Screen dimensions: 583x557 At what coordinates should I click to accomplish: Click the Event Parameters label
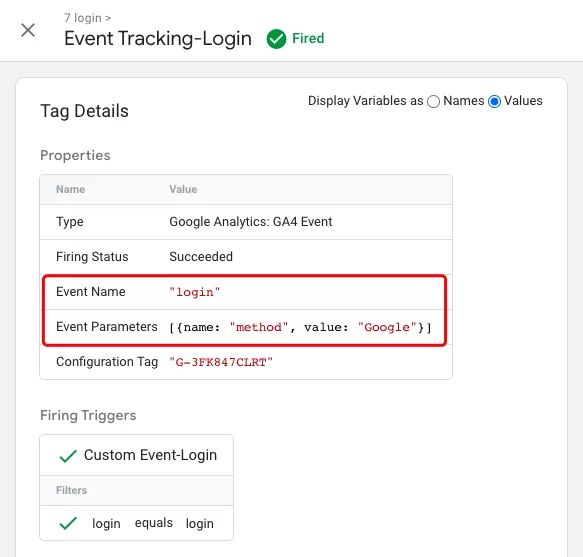[x=107, y=327]
